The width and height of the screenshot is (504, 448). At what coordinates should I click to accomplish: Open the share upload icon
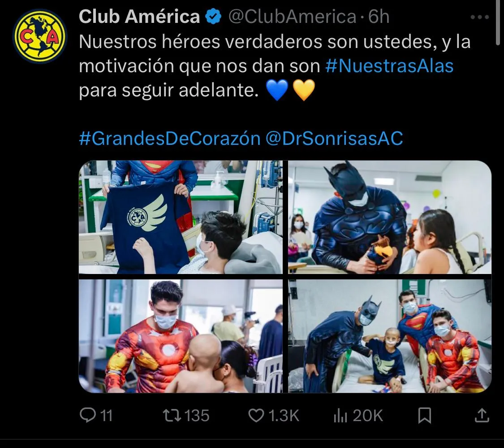tap(482, 415)
